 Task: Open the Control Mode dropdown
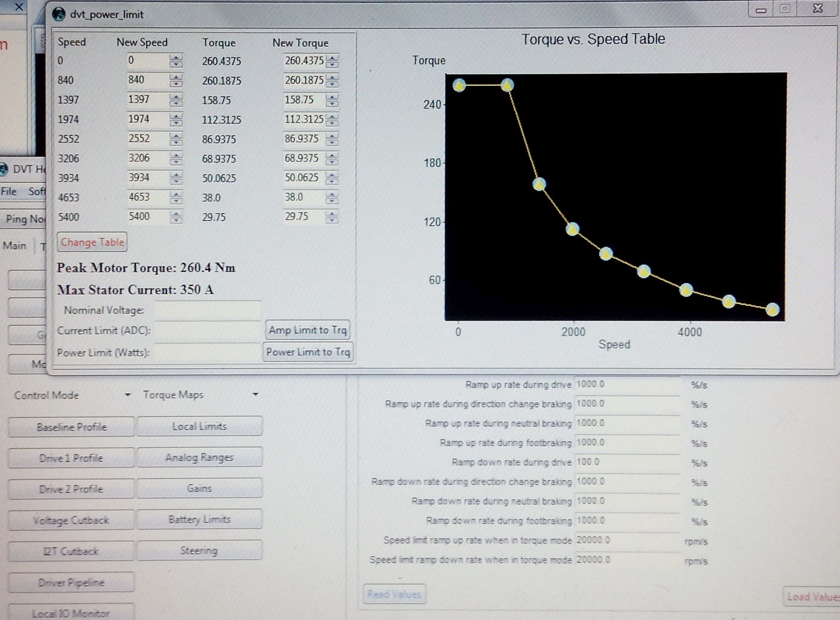[72, 395]
